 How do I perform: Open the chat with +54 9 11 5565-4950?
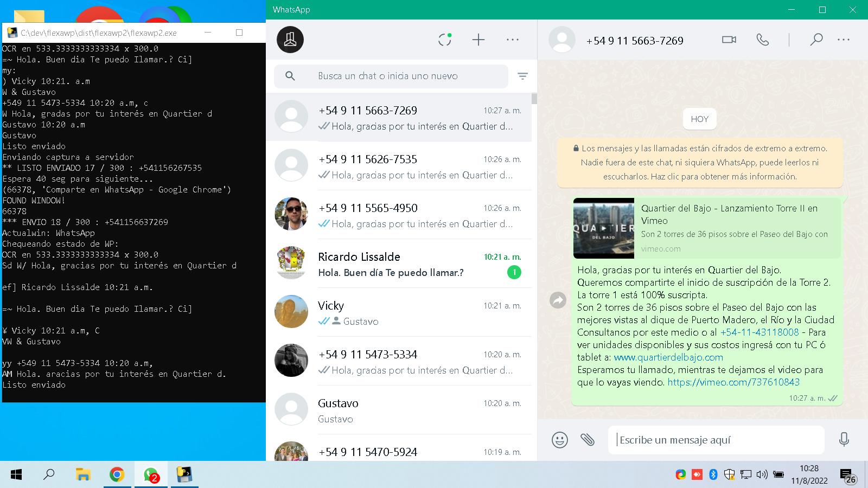[x=399, y=215]
